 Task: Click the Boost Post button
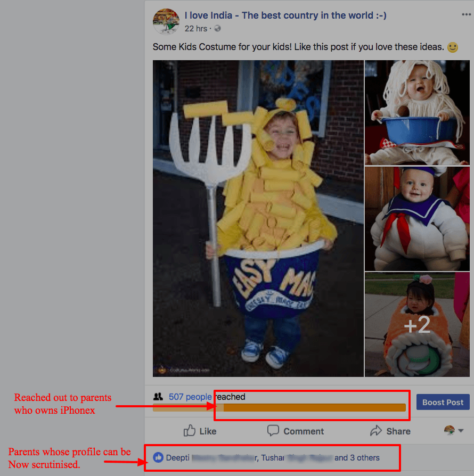click(443, 402)
